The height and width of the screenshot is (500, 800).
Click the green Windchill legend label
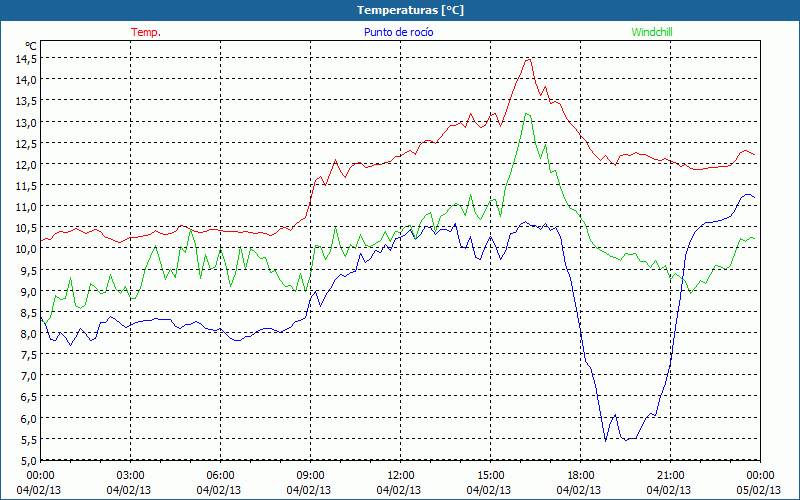pyautogui.click(x=652, y=32)
